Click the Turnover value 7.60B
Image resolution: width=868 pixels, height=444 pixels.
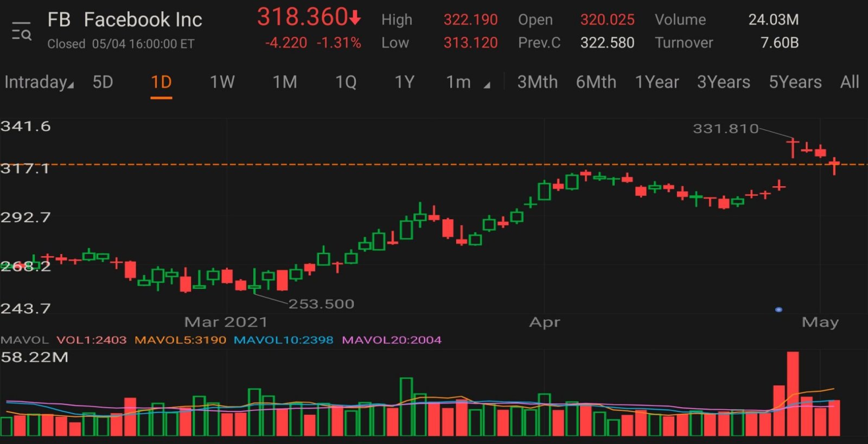click(x=780, y=43)
